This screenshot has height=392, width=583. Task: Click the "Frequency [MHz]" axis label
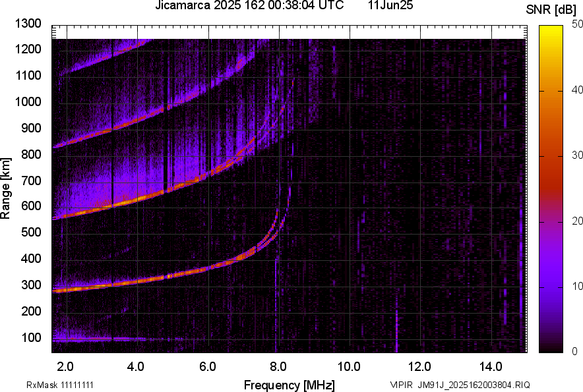(x=290, y=385)
